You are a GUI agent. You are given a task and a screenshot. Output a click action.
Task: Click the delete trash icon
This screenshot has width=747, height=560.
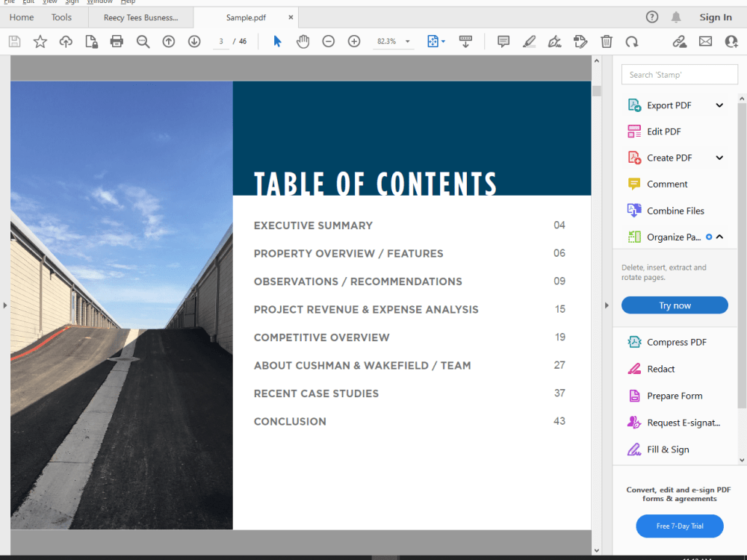point(606,41)
